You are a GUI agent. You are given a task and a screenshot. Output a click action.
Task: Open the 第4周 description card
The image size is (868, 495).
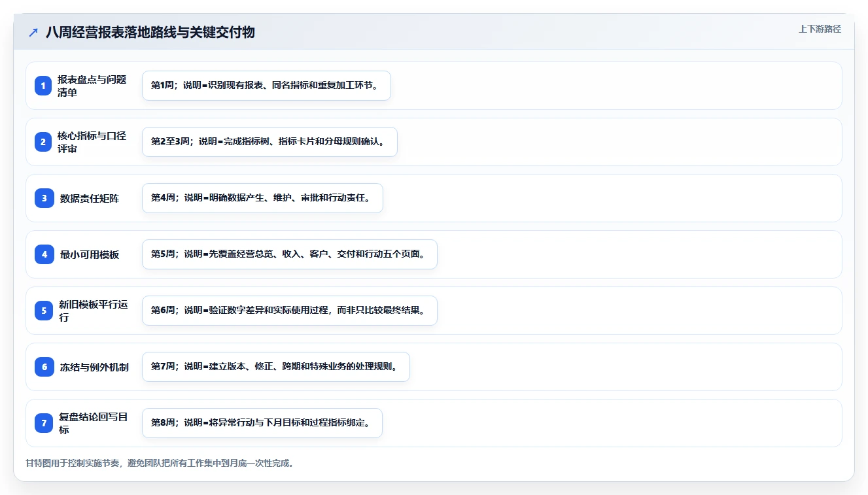(x=262, y=198)
